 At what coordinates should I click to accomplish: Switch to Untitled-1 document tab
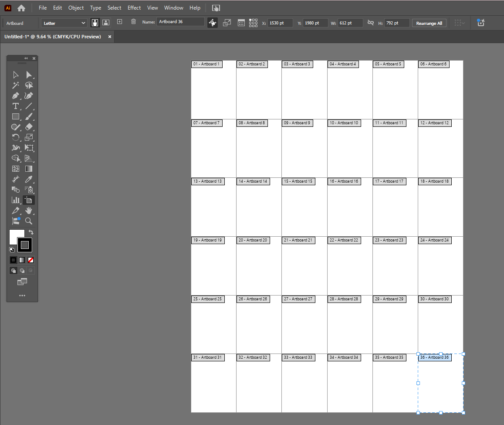[53, 37]
